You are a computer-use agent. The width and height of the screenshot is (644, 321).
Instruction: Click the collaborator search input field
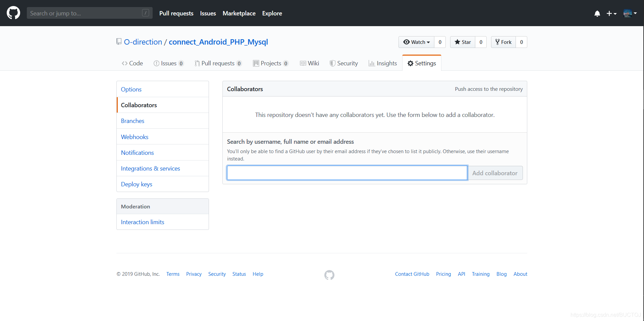coord(347,173)
